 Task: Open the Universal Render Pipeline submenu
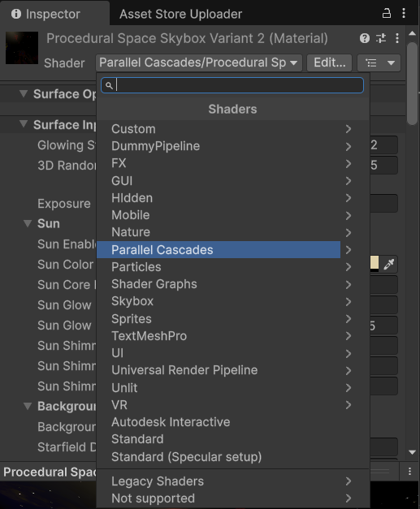point(233,370)
